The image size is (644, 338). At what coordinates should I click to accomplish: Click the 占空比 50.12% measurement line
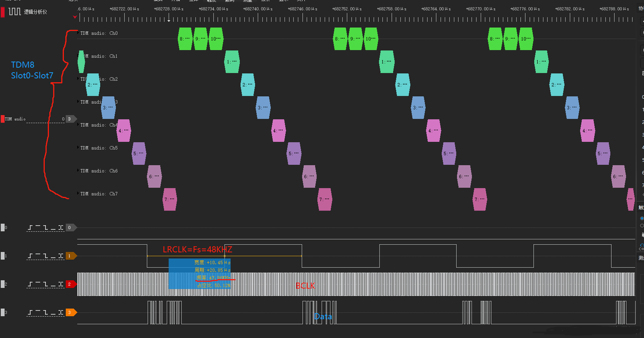[x=213, y=285]
